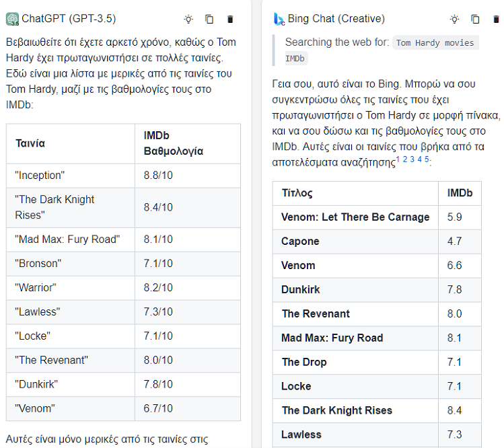Image resolution: width=504 pixels, height=448 pixels.
Task: Click the 'Tom Hardy movies' search query tag
Action: pyautogui.click(x=435, y=43)
